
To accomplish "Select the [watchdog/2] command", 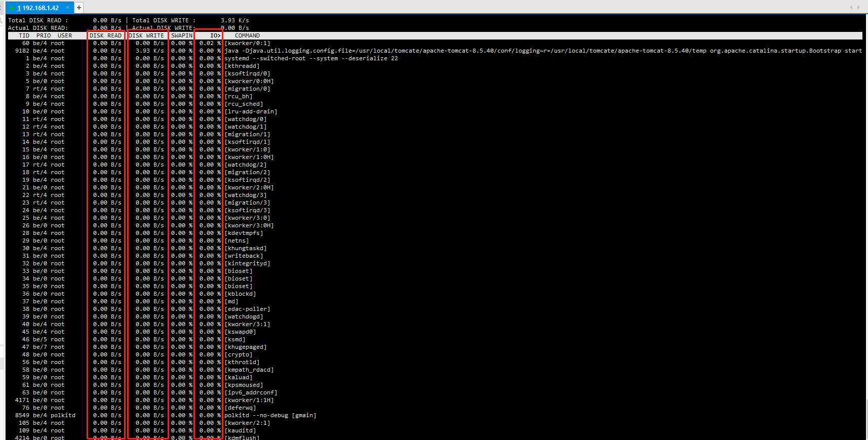I will (x=246, y=165).
